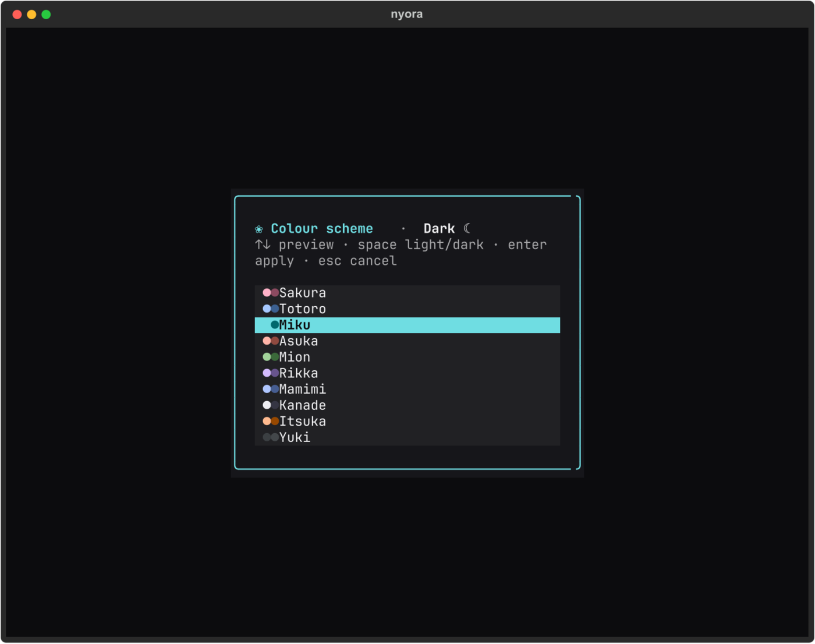Click the green Mion colour dots
The width and height of the screenshot is (815, 644).
(x=271, y=357)
